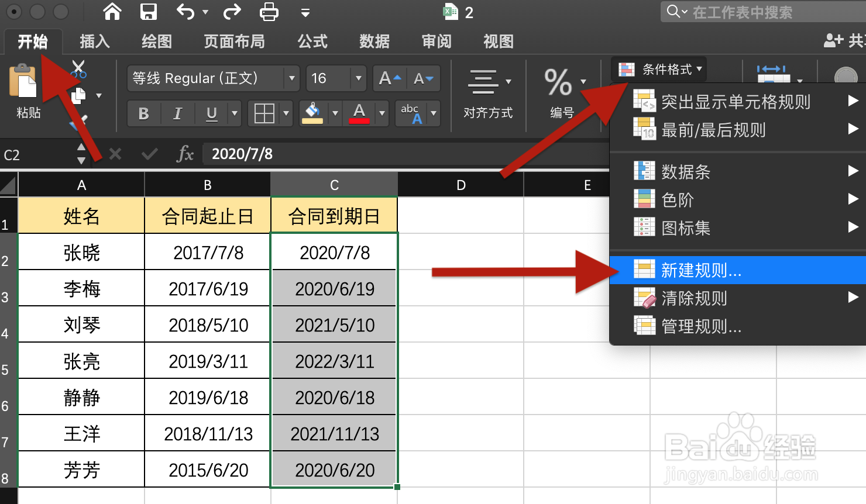Undo the last action
This screenshot has width=866, height=504.
click(x=185, y=12)
